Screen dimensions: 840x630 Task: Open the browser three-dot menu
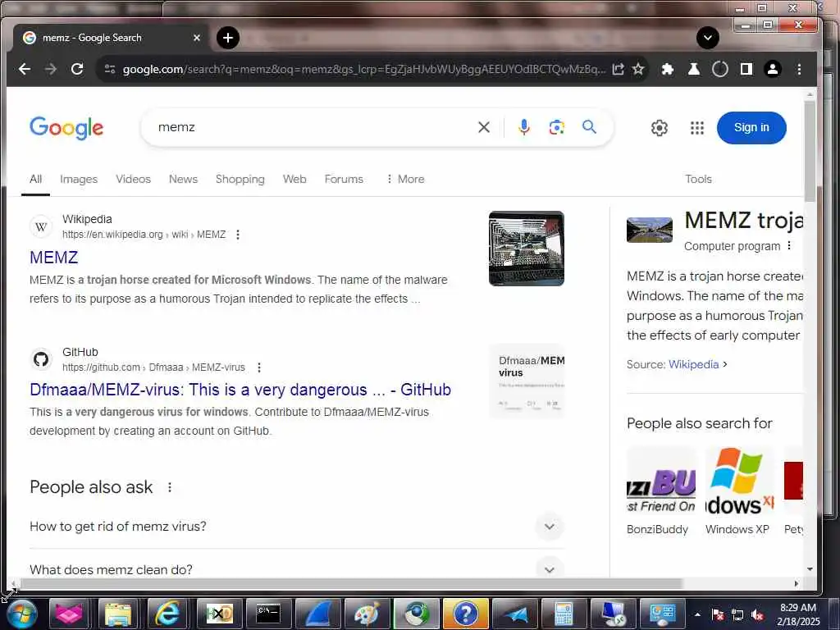tap(799, 69)
